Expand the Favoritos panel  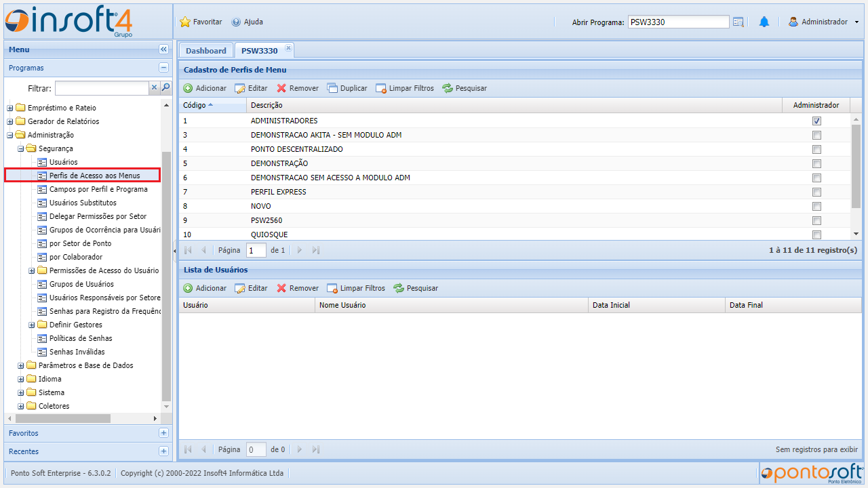tap(163, 433)
